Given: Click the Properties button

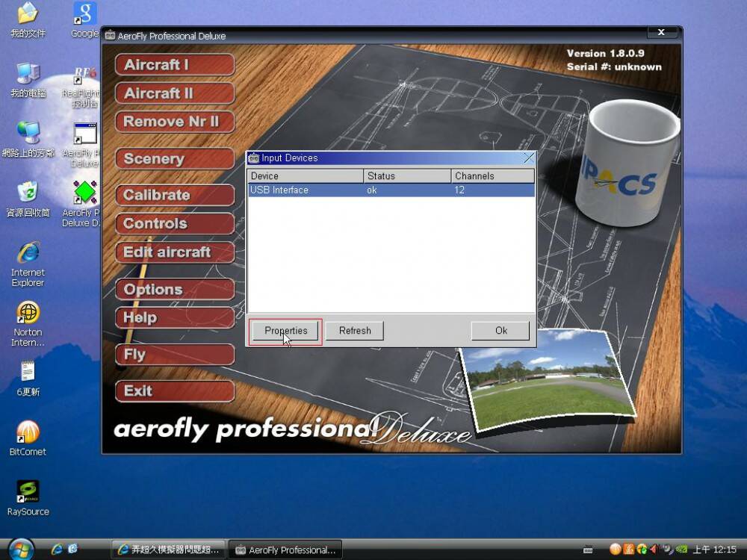Looking at the screenshot, I should (286, 331).
